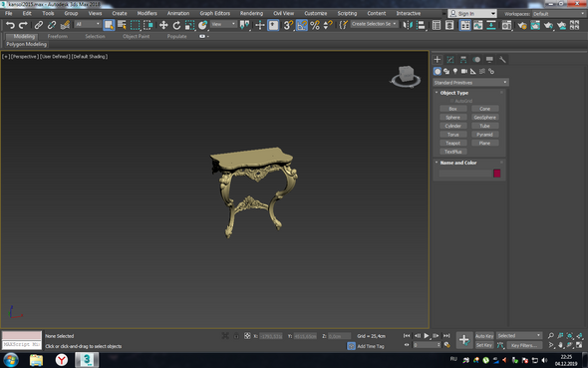Open Select by Name dialog icon
Screen dimensions: 588x368
point(122,25)
